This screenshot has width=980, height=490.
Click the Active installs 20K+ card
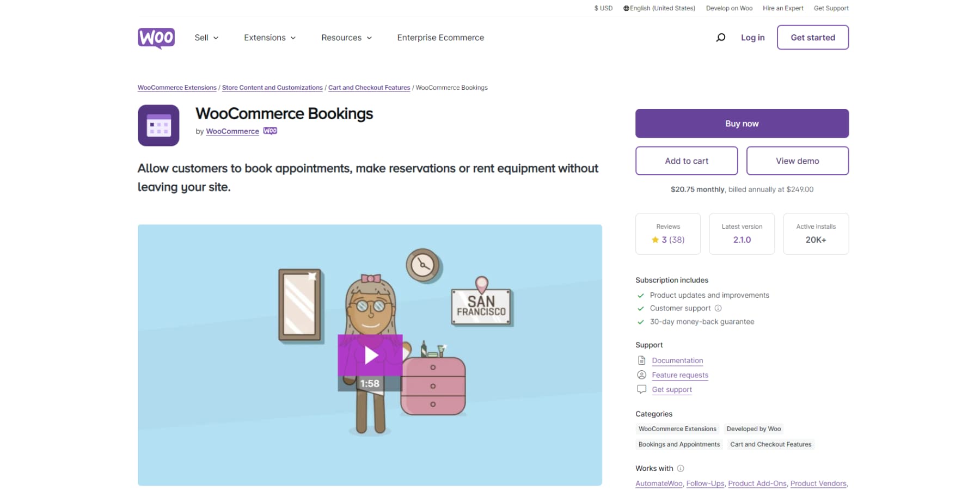[x=816, y=234]
